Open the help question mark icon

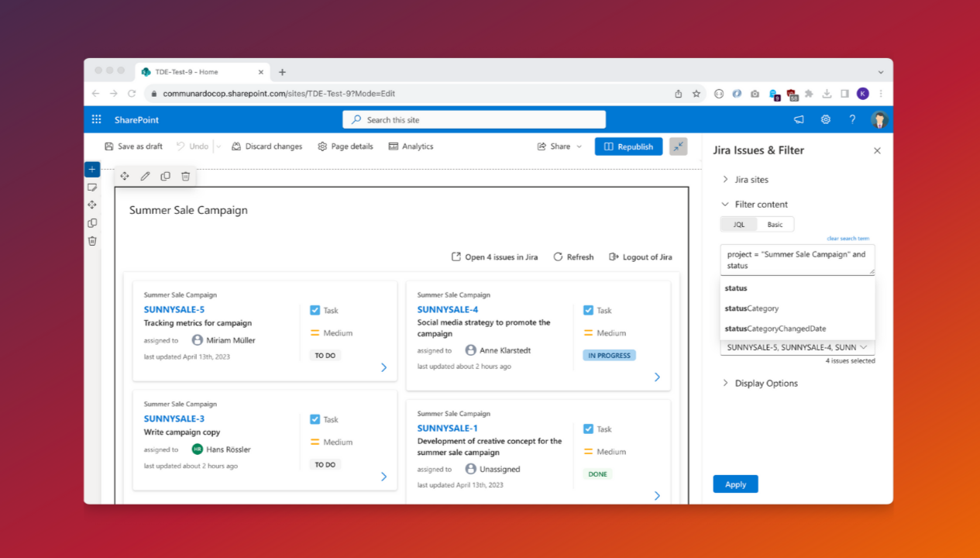(x=852, y=119)
